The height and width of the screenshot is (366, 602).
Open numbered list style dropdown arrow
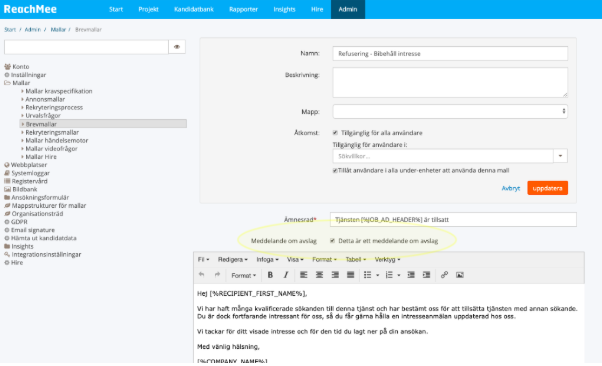399,275
